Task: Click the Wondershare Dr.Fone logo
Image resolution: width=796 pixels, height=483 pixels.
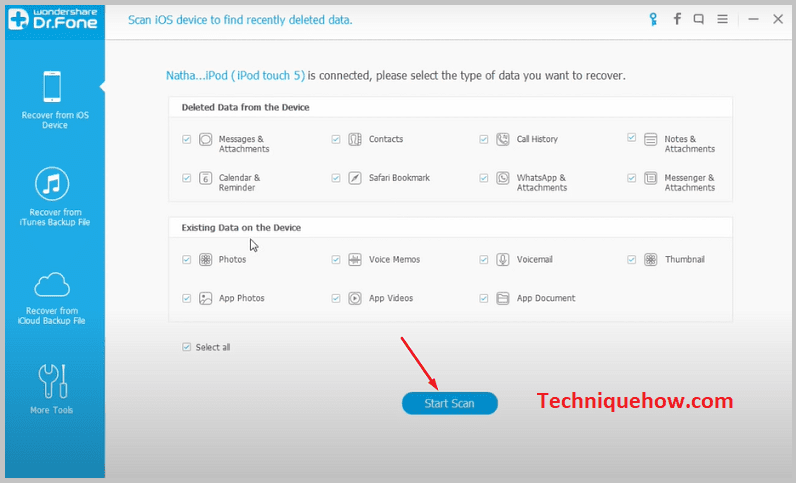Action: (53, 19)
